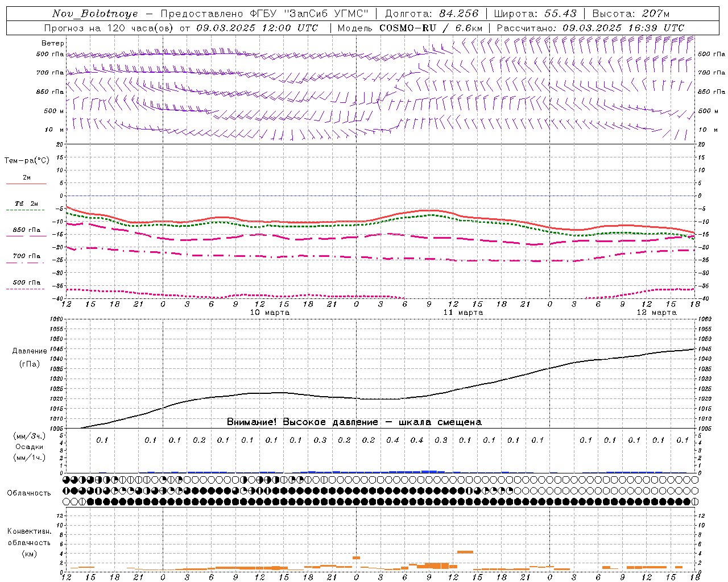Click 'Прогноз на 120 часа(ов)' forecast text
The height and width of the screenshot is (582, 728).
coord(109,28)
